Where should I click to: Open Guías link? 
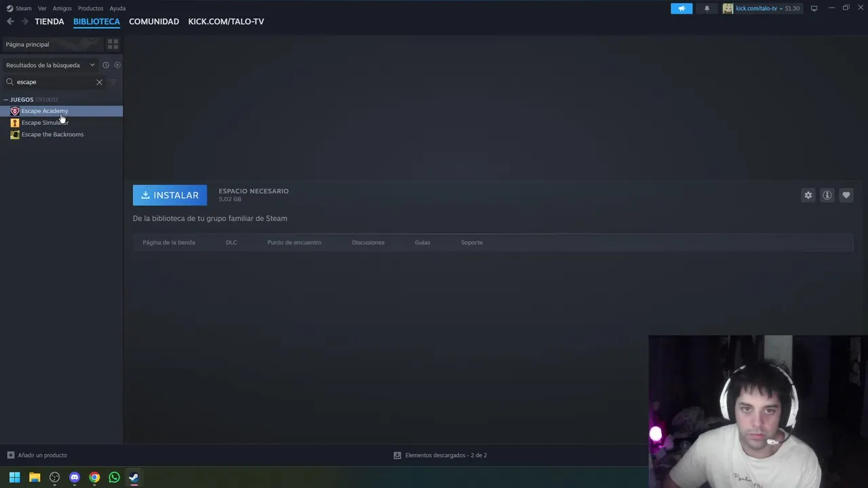tap(422, 243)
